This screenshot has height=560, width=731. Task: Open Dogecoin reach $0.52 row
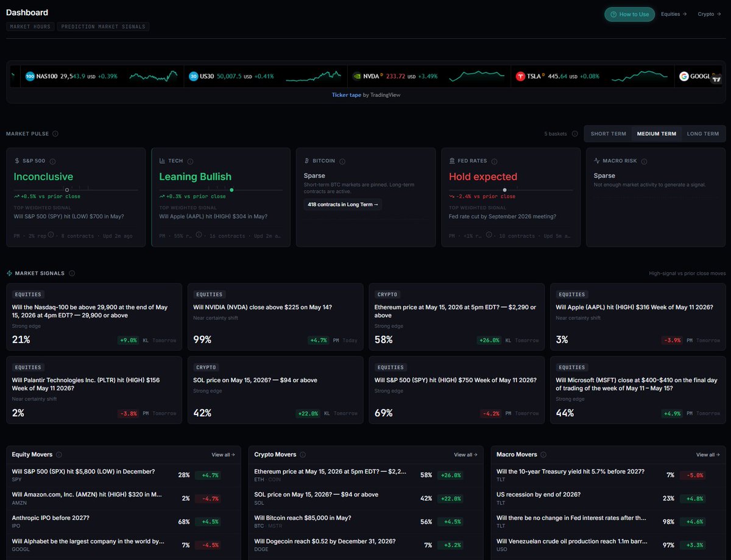[x=366, y=545]
